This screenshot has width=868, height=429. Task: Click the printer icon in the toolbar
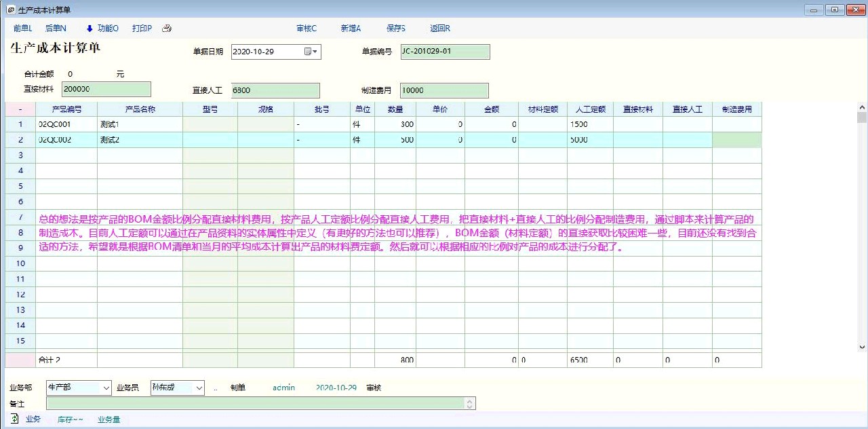tap(167, 29)
